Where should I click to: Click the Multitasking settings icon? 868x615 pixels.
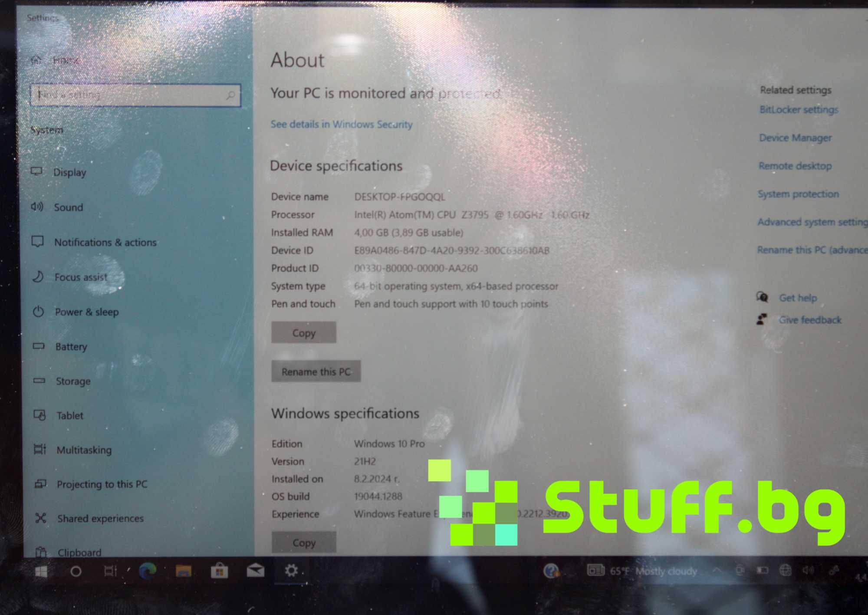37,449
